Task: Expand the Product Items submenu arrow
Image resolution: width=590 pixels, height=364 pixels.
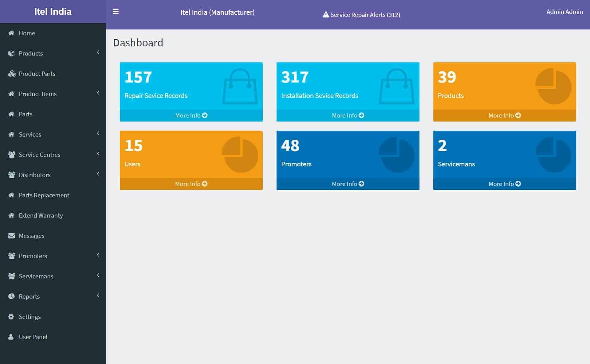Action: tap(98, 93)
